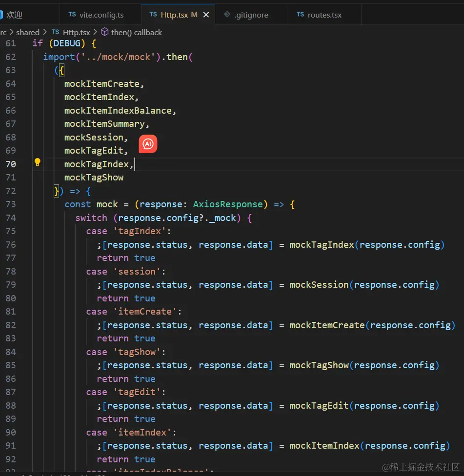This screenshot has width=464, height=476.
Task: Click the TS icon in the breadcrumb
Action: pyautogui.click(x=55, y=32)
